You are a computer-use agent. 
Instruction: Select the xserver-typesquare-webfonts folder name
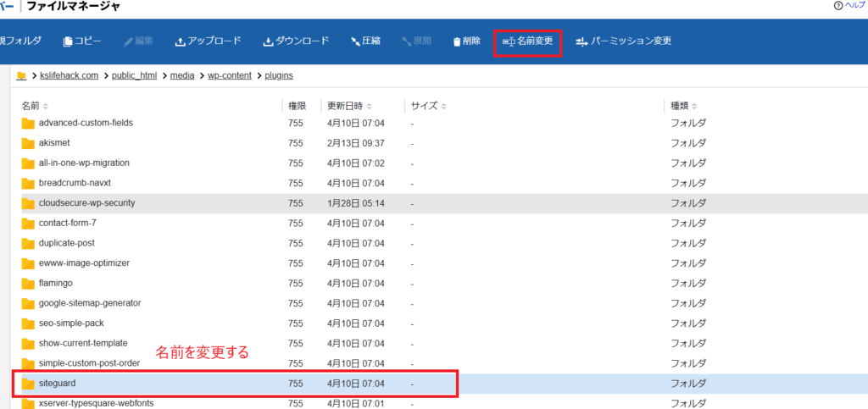97,403
